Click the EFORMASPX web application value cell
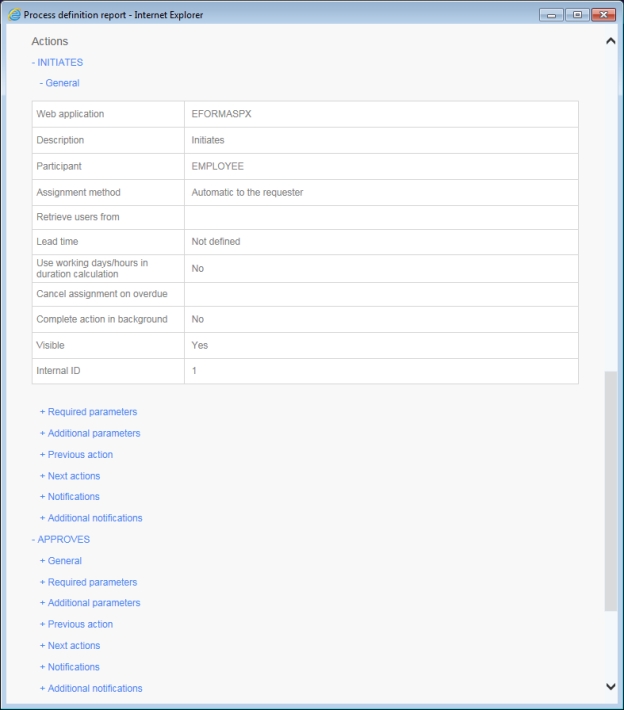Screen dimensions: 624x710 [380, 114]
